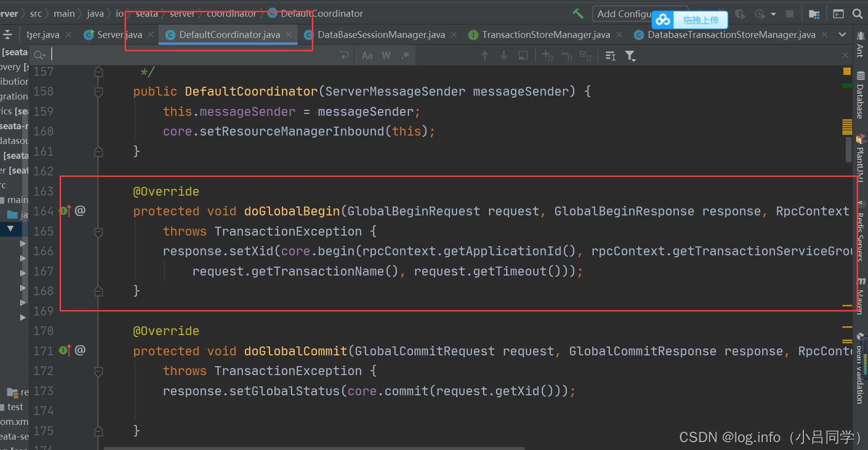Click the Baidu cloud drag-upload button
This screenshot has width=868, height=450.
click(x=690, y=20)
